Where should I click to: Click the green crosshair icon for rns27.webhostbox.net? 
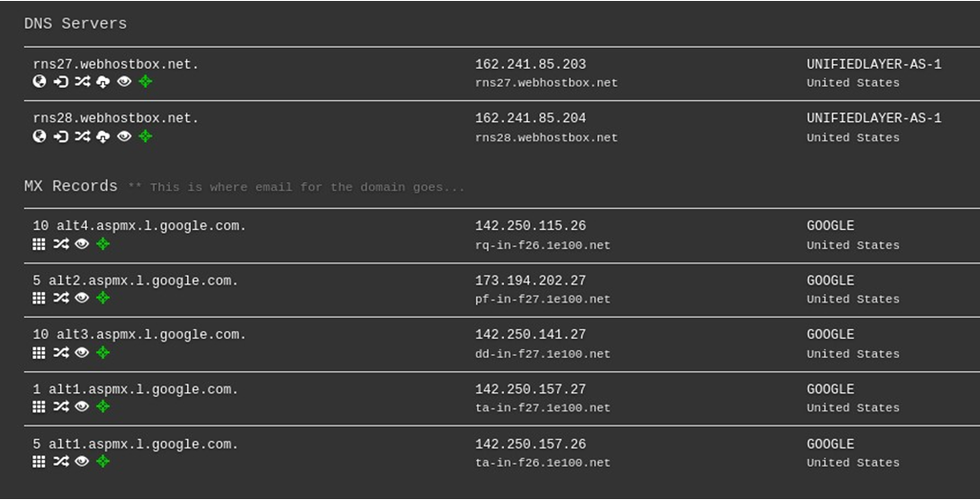click(x=145, y=82)
